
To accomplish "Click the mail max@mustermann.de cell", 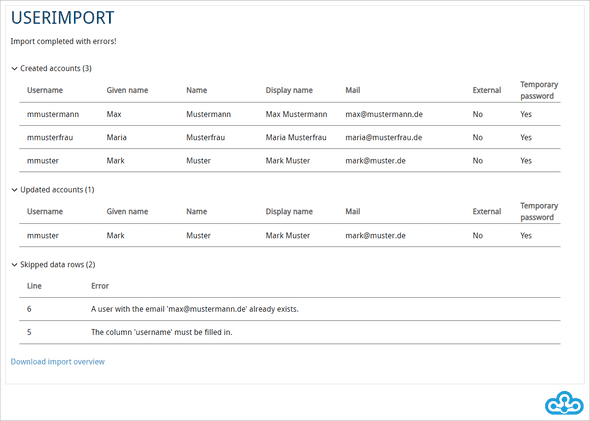I will 384,114.
